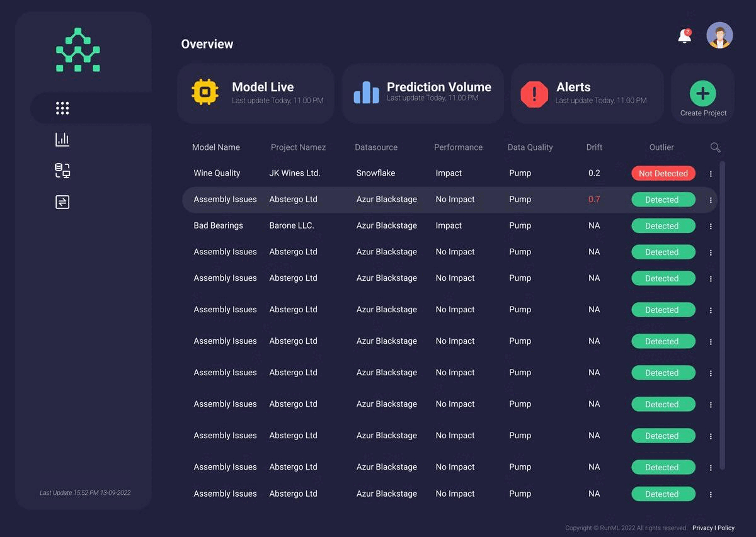756x537 pixels.
Task: Click the search magnifier in table header
Action: (x=715, y=147)
